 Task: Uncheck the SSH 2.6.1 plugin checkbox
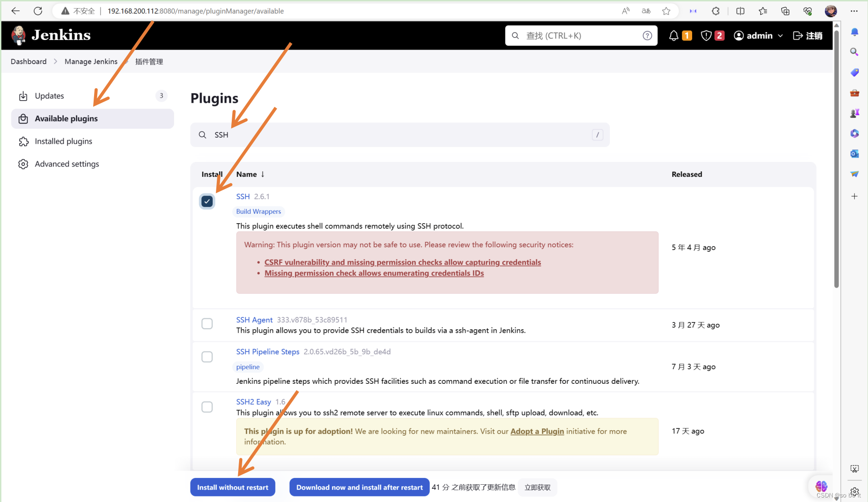[207, 201]
